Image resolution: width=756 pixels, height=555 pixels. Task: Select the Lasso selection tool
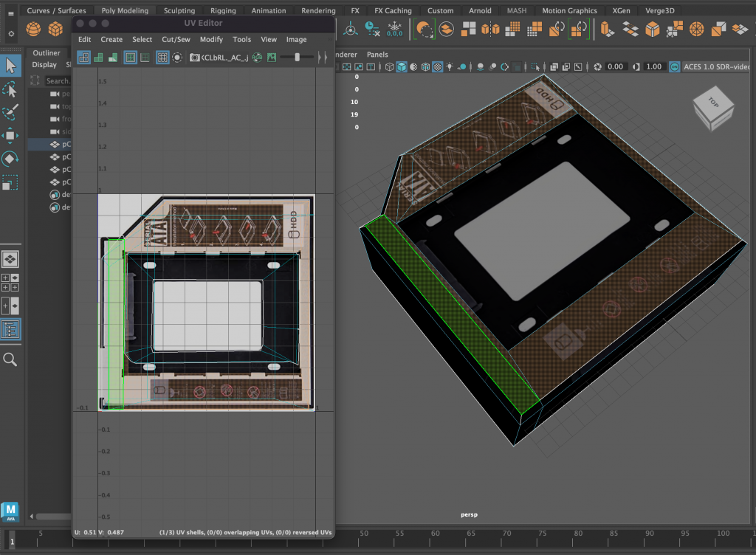(x=10, y=89)
